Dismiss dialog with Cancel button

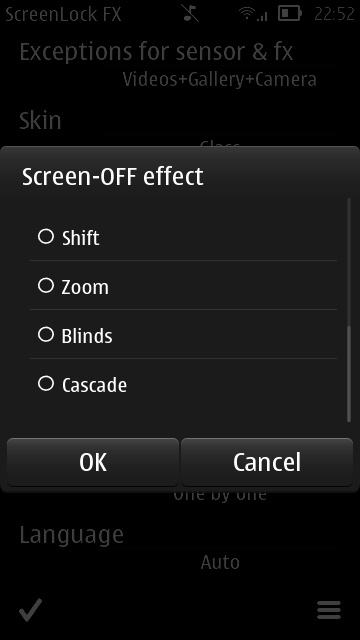pyautogui.click(x=267, y=462)
